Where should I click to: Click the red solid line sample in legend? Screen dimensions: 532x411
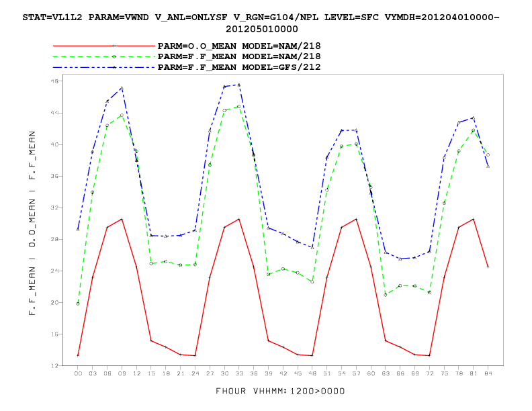pyautogui.click(x=104, y=46)
